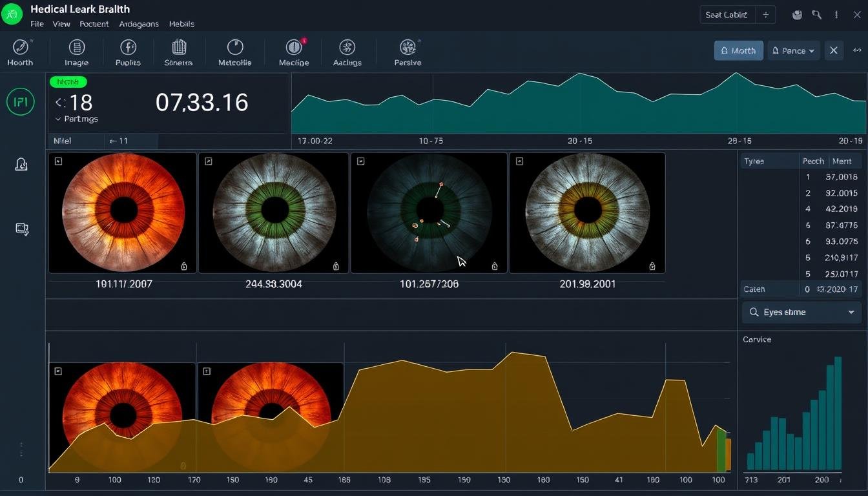Image resolution: width=868 pixels, height=496 pixels.
Task: Click the green circular sidebar icon
Action: (20, 102)
